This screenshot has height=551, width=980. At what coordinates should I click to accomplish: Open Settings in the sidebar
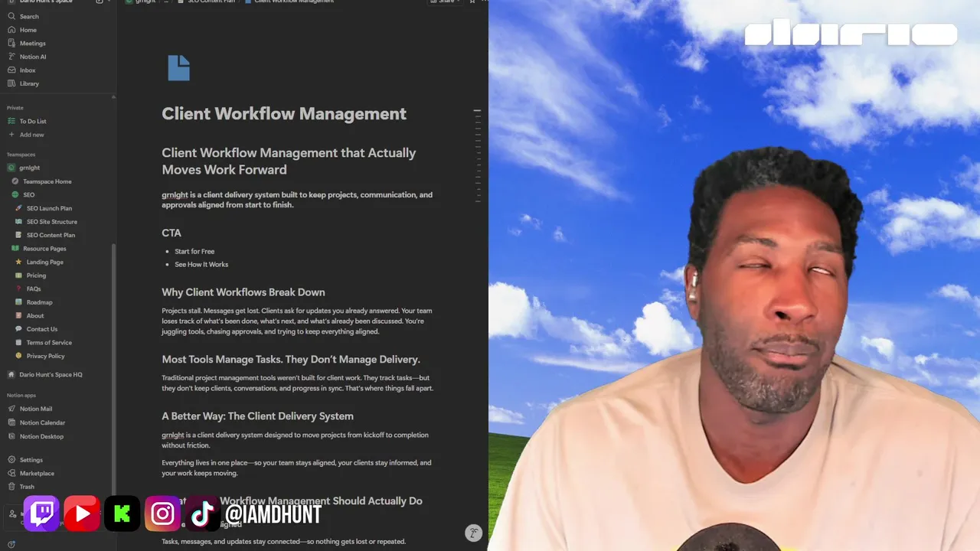pos(31,460)
